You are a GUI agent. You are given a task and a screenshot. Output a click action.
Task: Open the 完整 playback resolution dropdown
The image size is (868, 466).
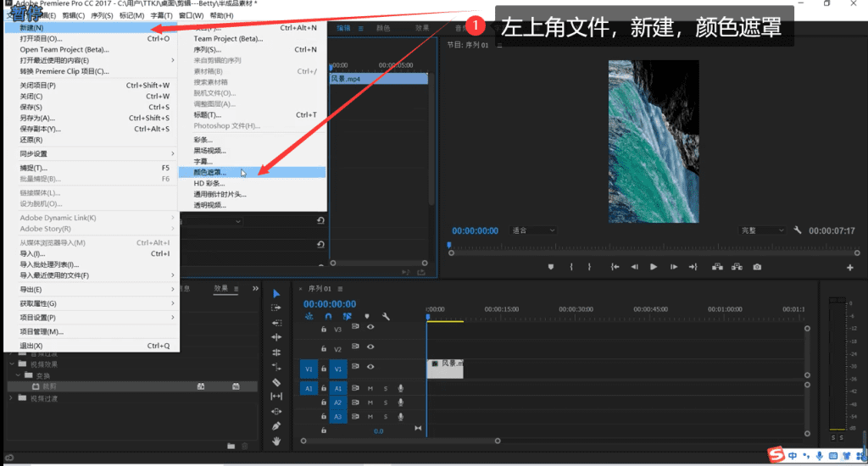click(762, 230)
